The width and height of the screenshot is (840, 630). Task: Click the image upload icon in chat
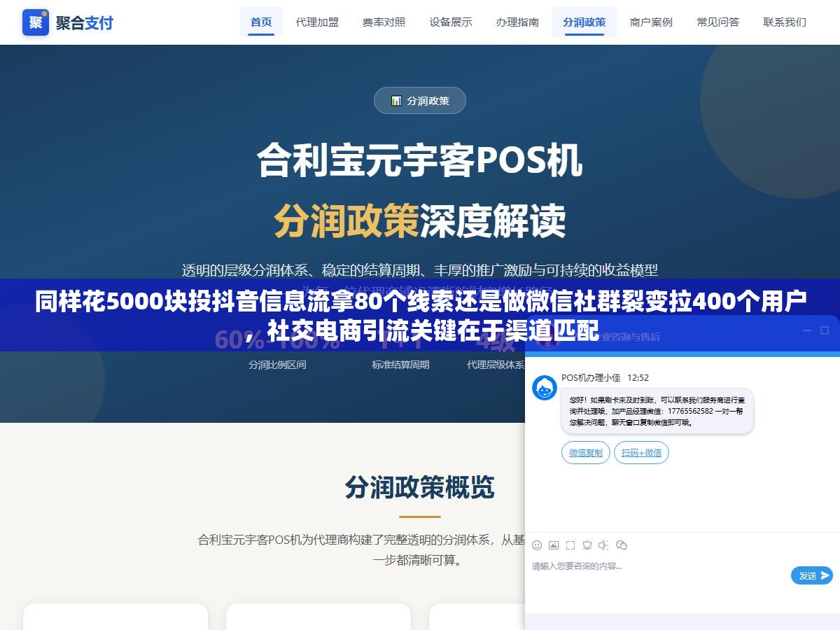[554, 545]
